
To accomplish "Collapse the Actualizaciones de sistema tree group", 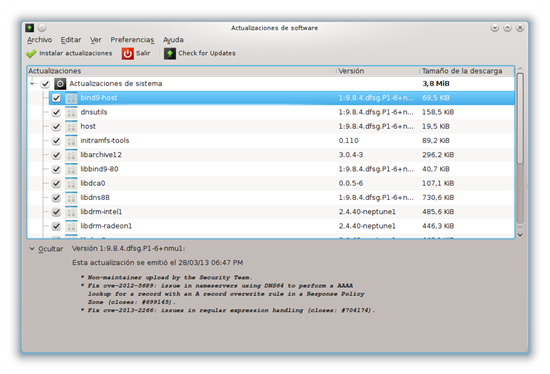I will [33, 84].
